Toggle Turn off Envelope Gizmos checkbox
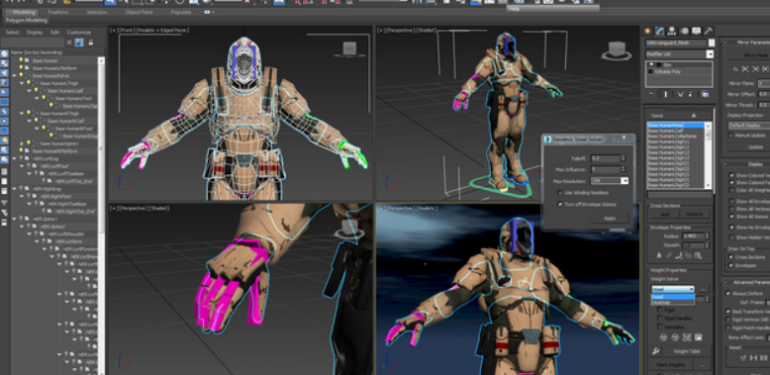This screenshot has width=770, height=375. coord(560,204)
